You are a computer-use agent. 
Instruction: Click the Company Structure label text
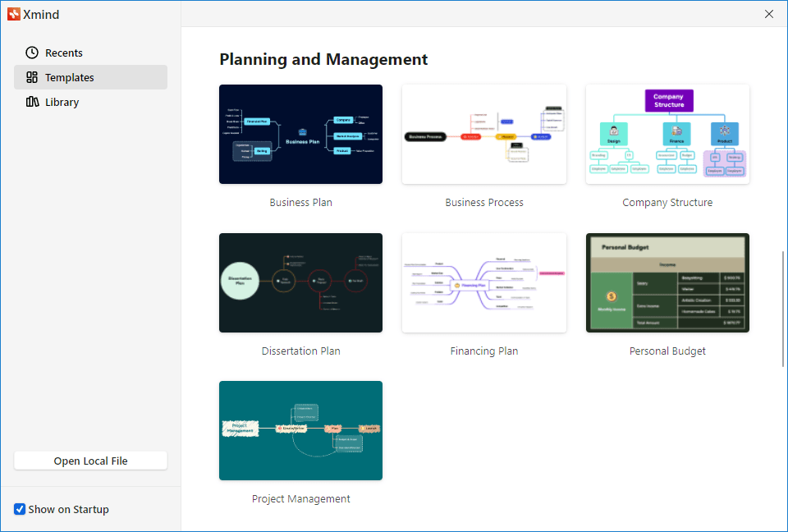[x=667, y=203]
